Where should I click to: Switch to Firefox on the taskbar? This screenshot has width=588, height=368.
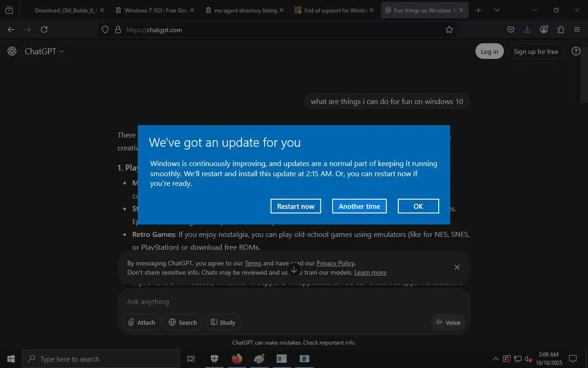click(237, 359)
